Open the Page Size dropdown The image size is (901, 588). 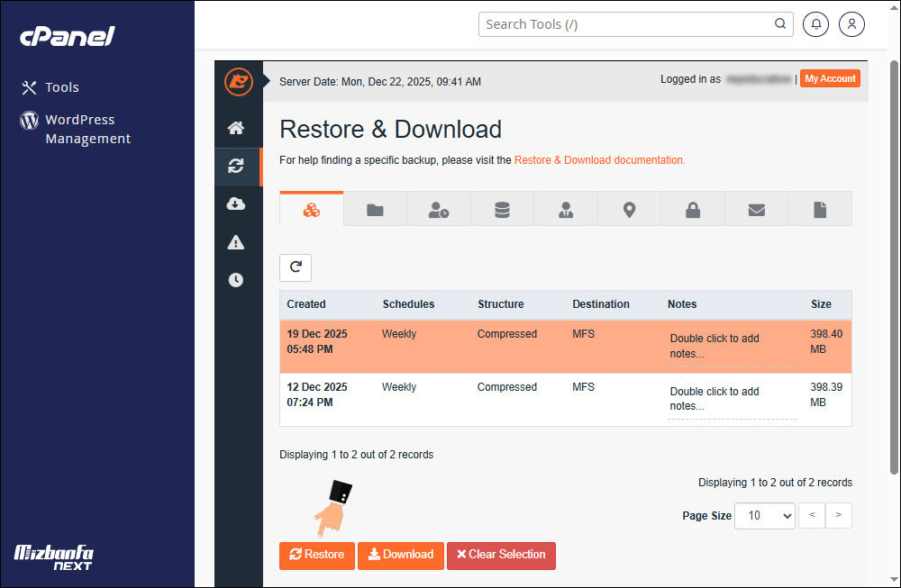coord(764,515)
